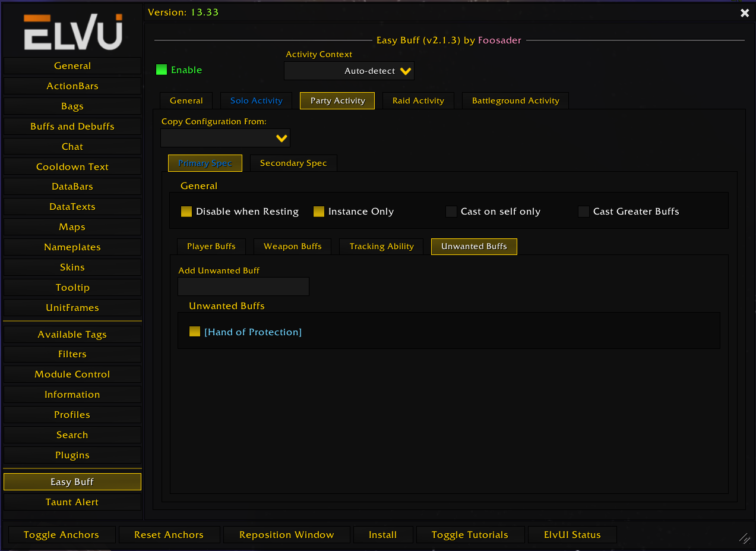Open Tracking Ability tab

pos(381,246)
